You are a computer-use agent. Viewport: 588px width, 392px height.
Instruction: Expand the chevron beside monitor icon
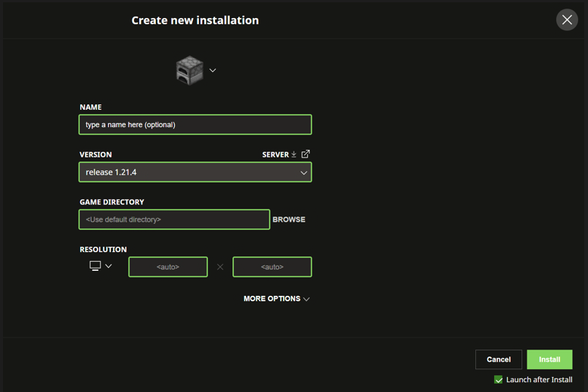(x=109, y=266)
